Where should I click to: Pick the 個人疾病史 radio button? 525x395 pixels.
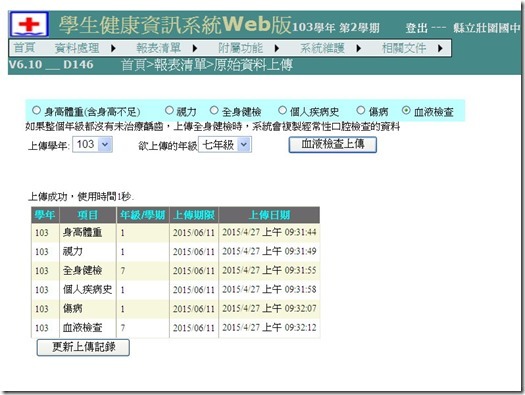pos(282,110)
